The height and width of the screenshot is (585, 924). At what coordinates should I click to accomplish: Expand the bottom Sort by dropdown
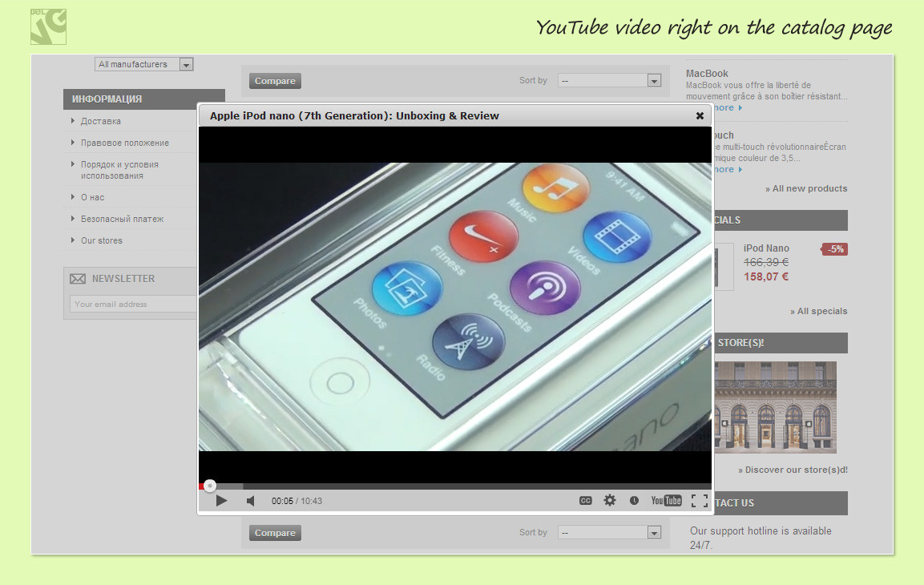609,533
